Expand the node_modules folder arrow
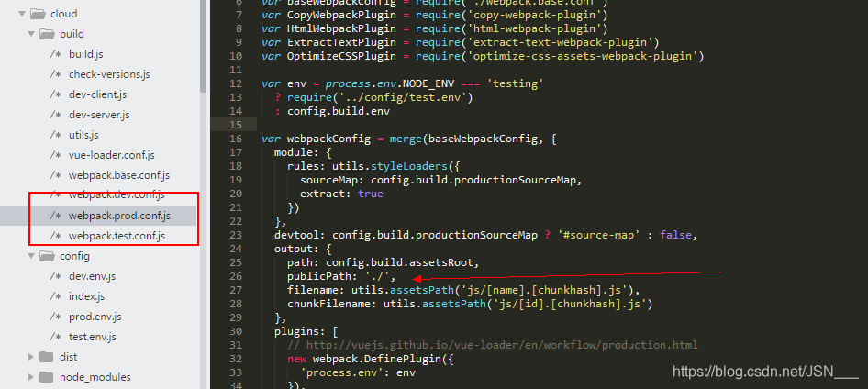Image resolution: width=868 pixels, height=389 pixels. (31, 377)
